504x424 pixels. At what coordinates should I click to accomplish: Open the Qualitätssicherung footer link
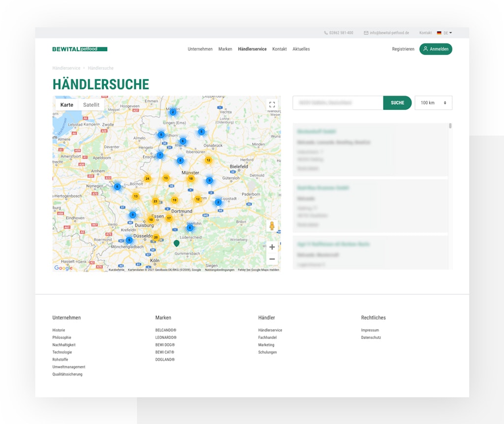[x=67, y=374]
